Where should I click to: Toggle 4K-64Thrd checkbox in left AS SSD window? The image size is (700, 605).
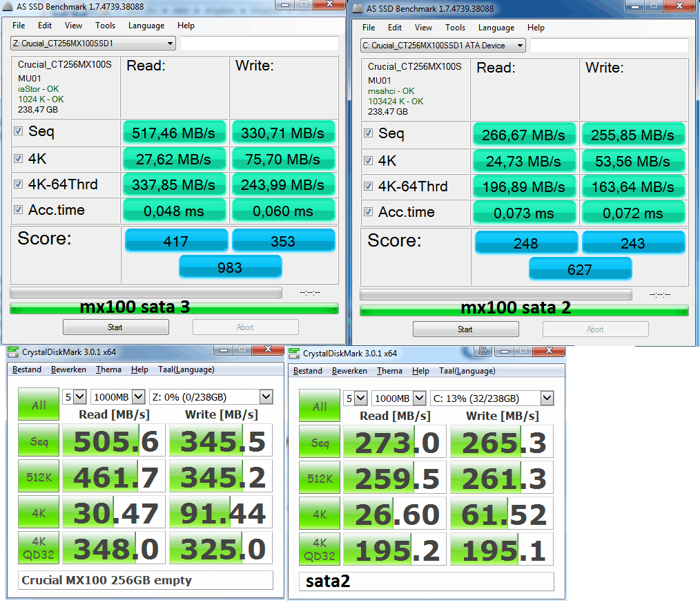[x=19, y=184]
